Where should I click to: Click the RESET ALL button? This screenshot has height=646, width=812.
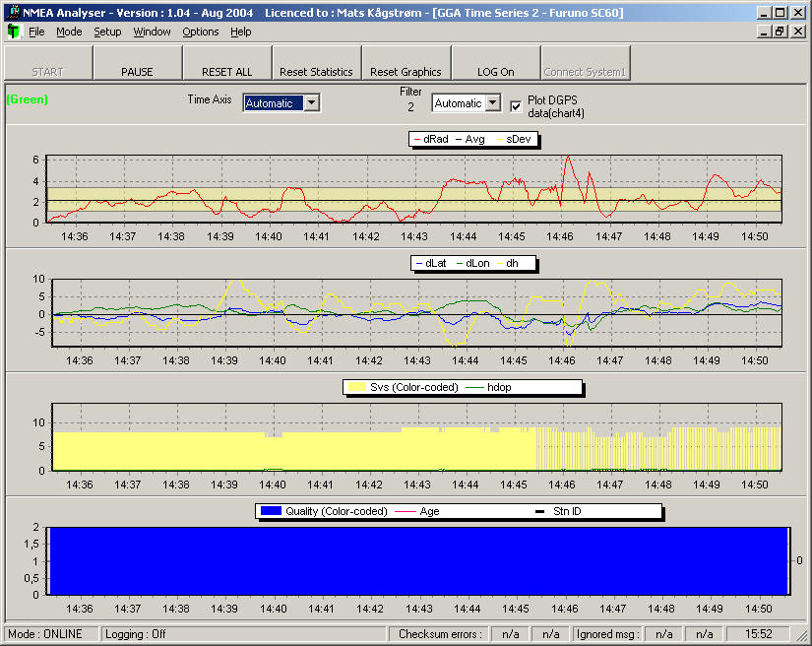coord(226,72)
